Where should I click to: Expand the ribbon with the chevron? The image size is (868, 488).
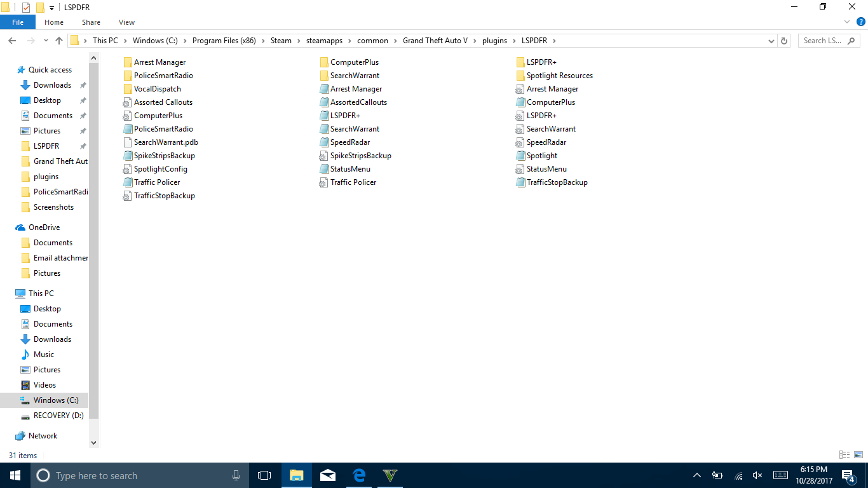pos(848,22)
